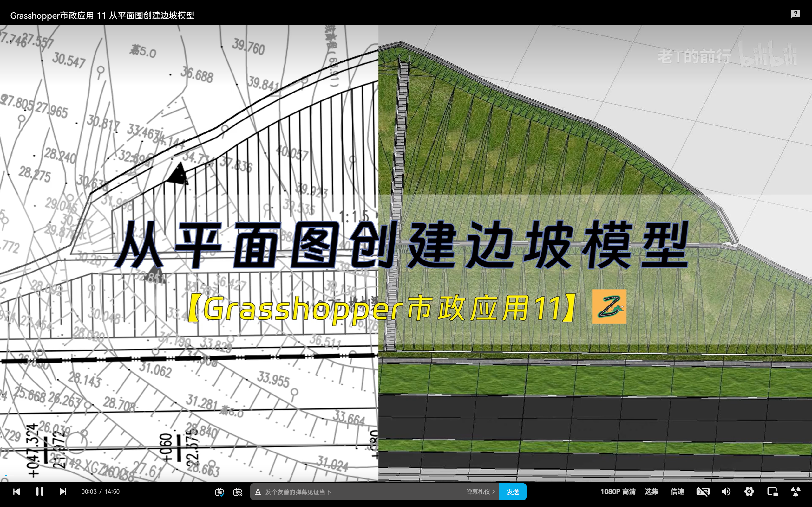Toggle danmaku comments display on/off
The height and width of the screenshot is (507, 812).
219,492
